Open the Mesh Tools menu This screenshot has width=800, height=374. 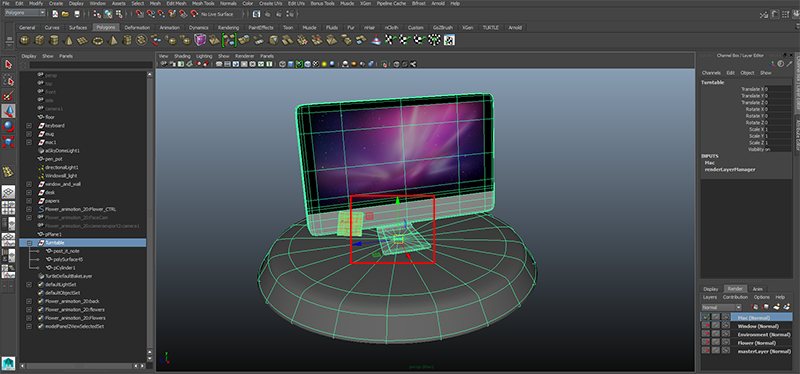click(x=203, y=3)
